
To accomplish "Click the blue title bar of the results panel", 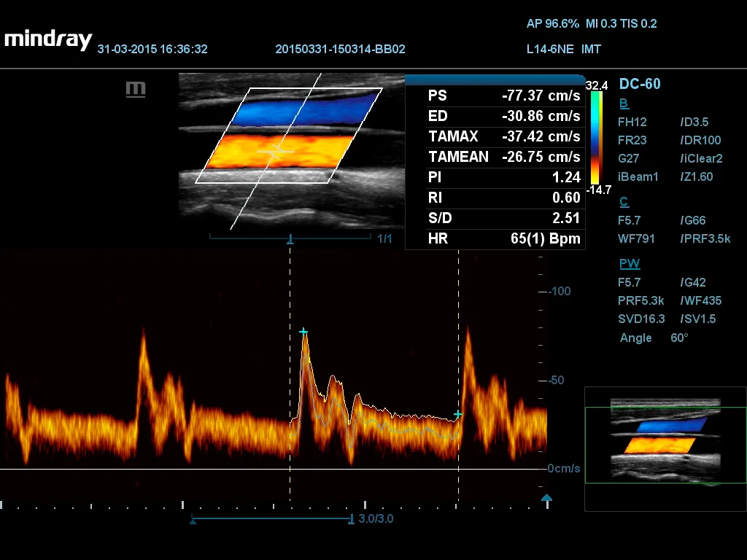I will click(x=495, y=80).
